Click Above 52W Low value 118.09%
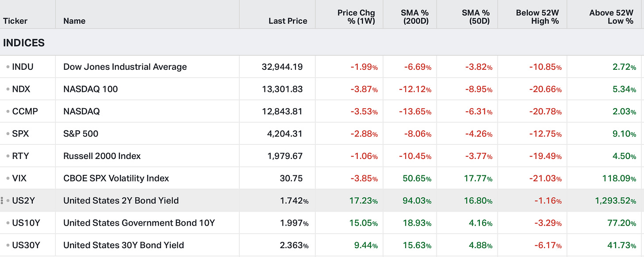 pos(619,178)
